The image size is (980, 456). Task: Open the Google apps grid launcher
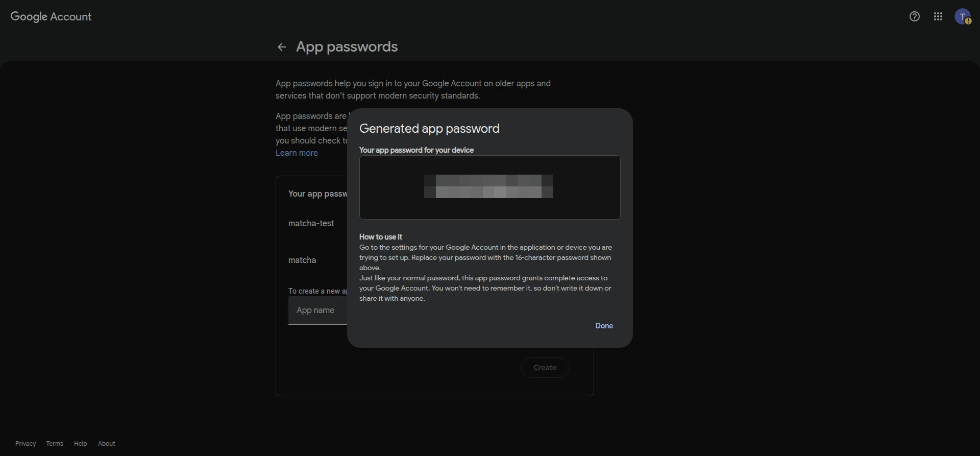(938, 16)
